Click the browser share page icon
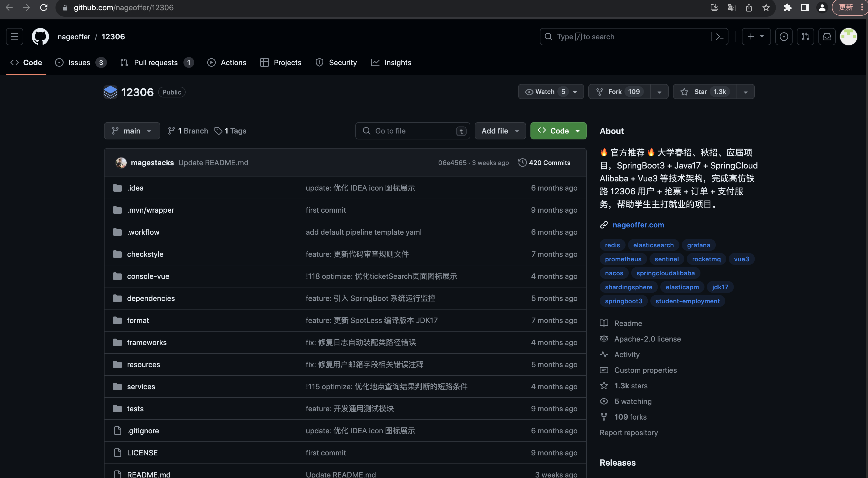868x478 pixels. coord(749,8)
